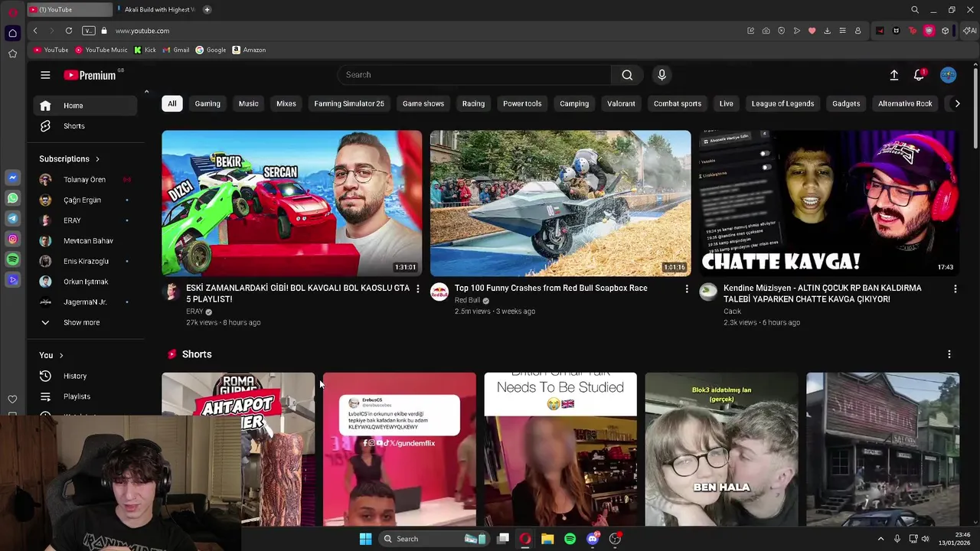Viewport: 980px width, 551px height.
Task: Start voice search with the microphone icon
Action: point(662,75)
